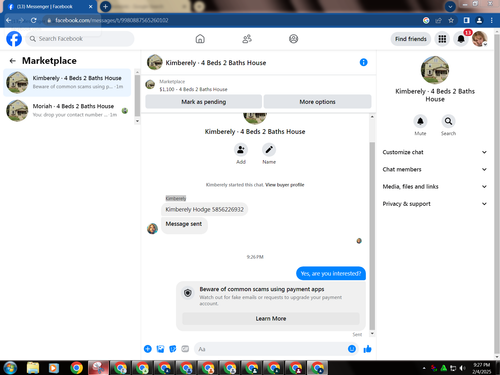Click Learn More about scams

(x=271, y=319)
